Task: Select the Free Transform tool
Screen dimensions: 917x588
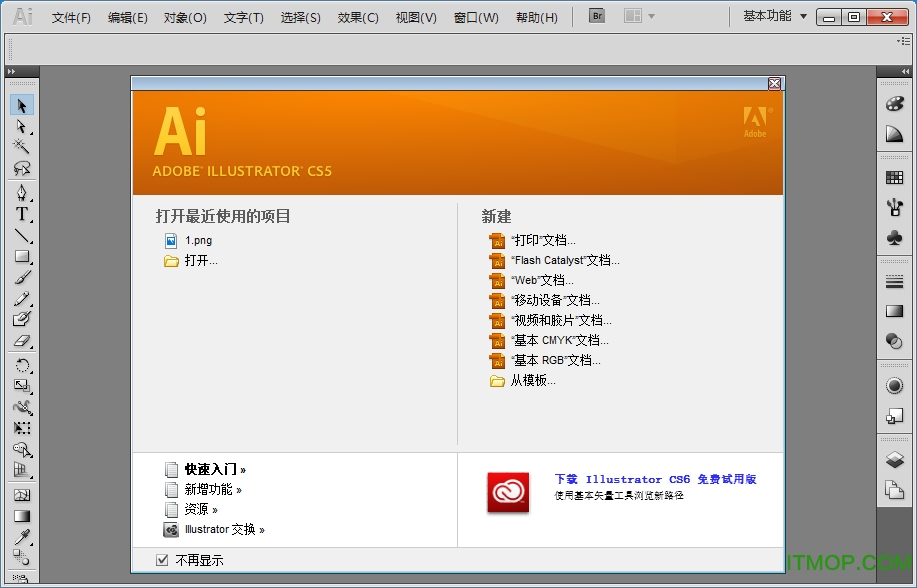Action: (22, 428)
